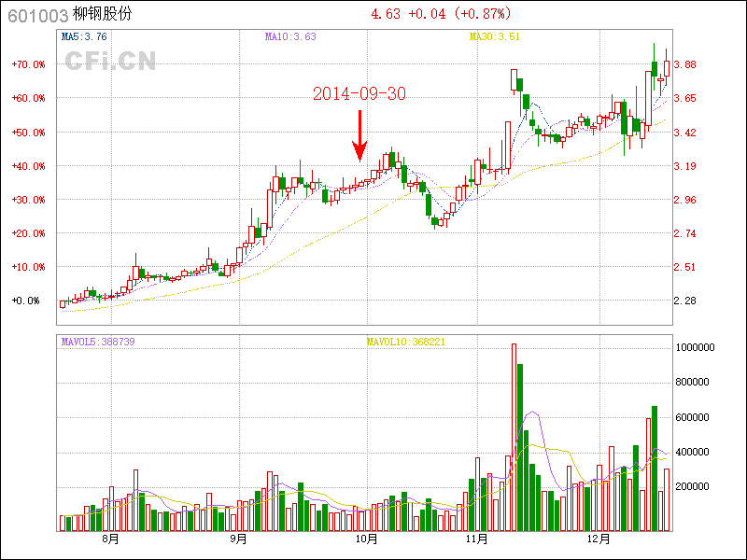
Task: Click the +50.0% axis label
Action: tap(29, 133)
